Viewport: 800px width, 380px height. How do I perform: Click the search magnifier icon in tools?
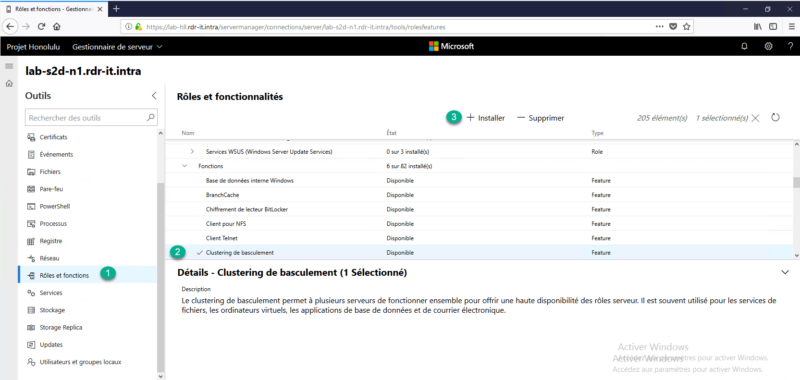point(151,117)
